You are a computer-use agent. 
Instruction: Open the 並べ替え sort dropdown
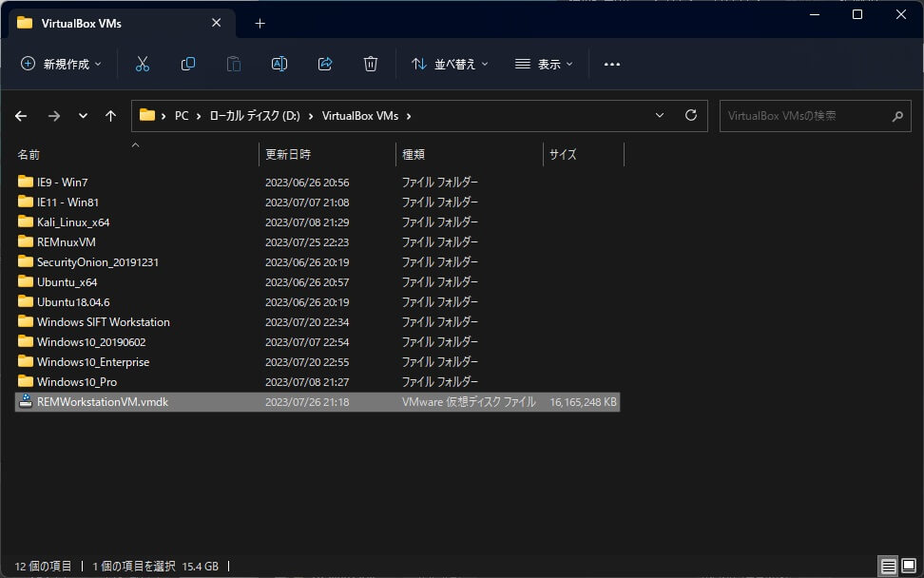point(451,64)
